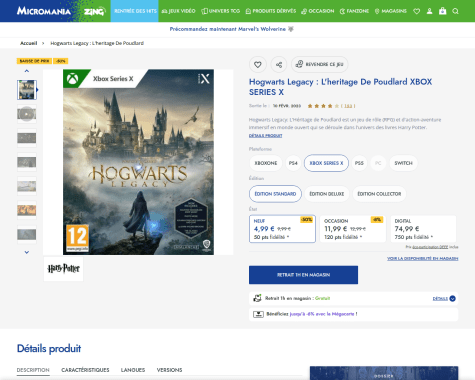
Task: Click Revendre ce jeu button
Action: 320,64
